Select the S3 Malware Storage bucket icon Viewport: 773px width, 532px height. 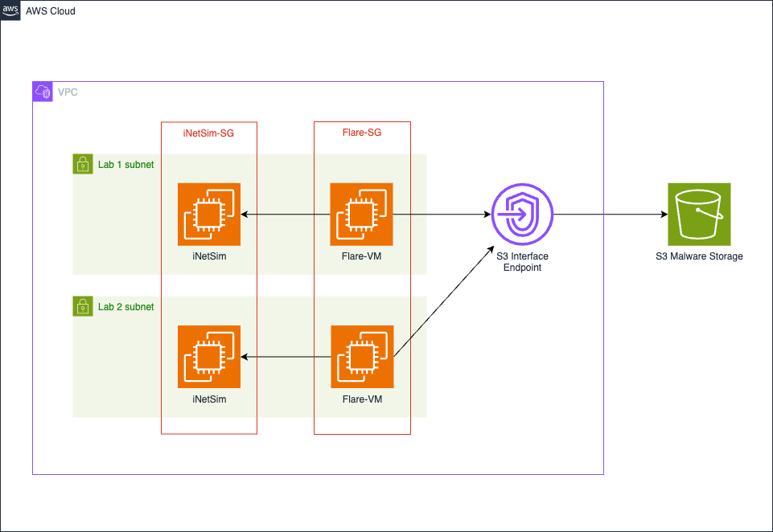699,215
